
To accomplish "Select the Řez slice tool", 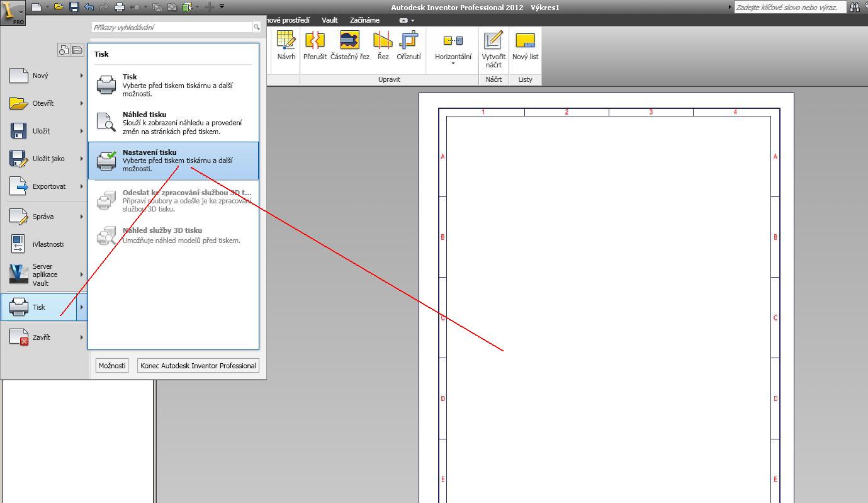I will click(383, 45).
